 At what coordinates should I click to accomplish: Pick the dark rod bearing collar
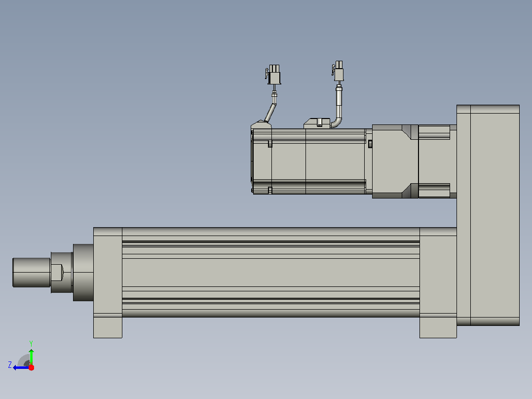tap(83, 273)
